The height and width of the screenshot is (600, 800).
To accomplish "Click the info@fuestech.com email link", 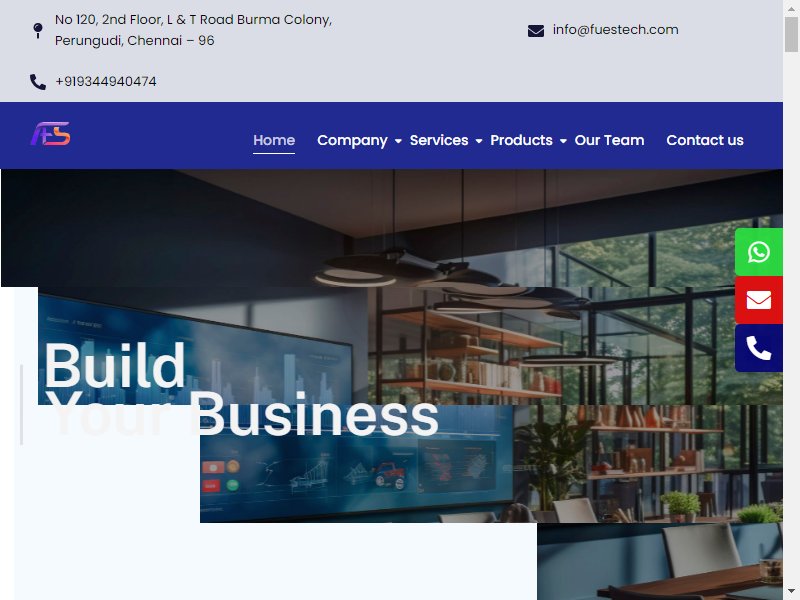I will (x=615, y=30).
